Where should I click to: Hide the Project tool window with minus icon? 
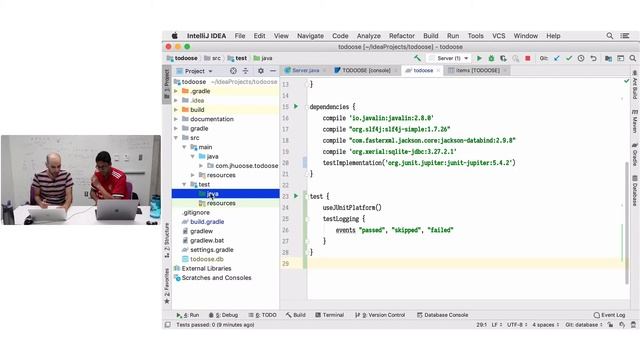click(x=273, y=71)
